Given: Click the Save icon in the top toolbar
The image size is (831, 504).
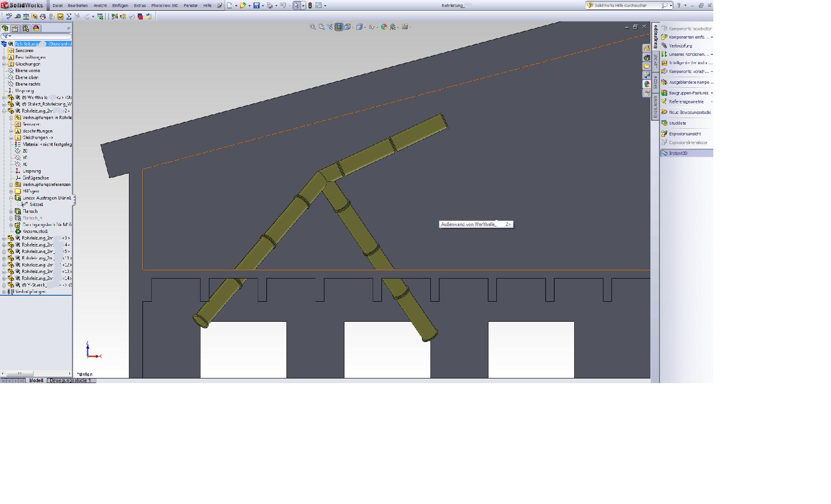Looking at the screenshot, I should [256, 6].
